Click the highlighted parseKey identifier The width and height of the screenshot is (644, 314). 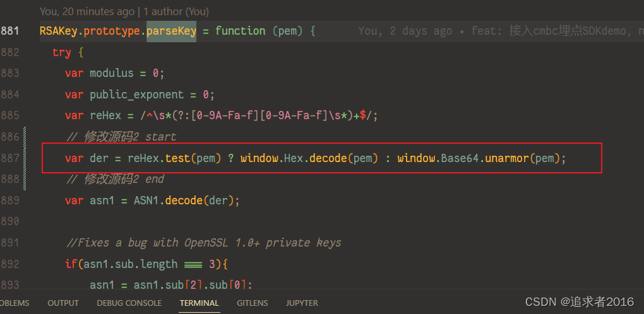tap(171, 32)
